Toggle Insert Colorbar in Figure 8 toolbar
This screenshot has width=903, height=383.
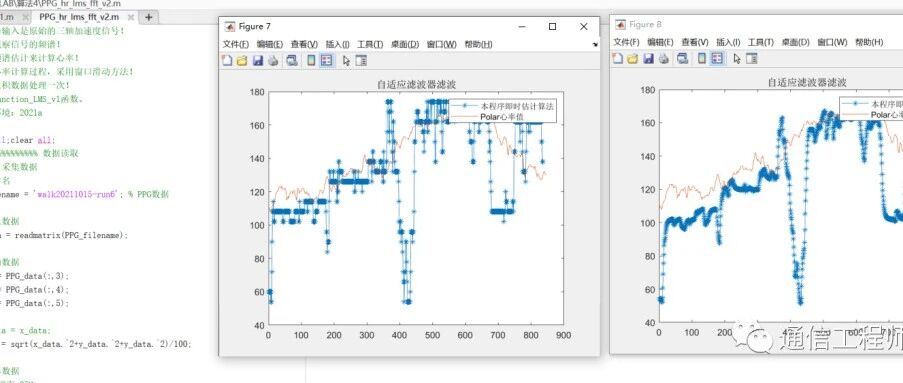pyautogui.click(x=701, y=58)
